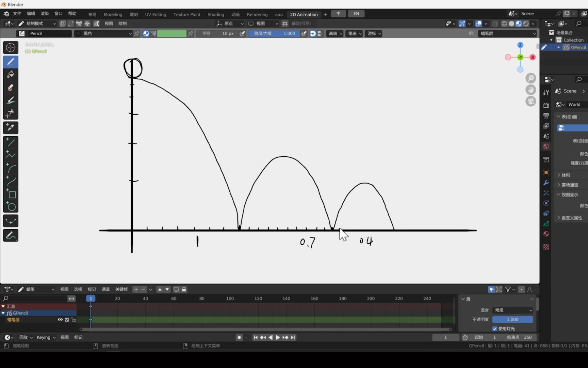
Task: Select GPencil object in the outliner
Action: 578,47
